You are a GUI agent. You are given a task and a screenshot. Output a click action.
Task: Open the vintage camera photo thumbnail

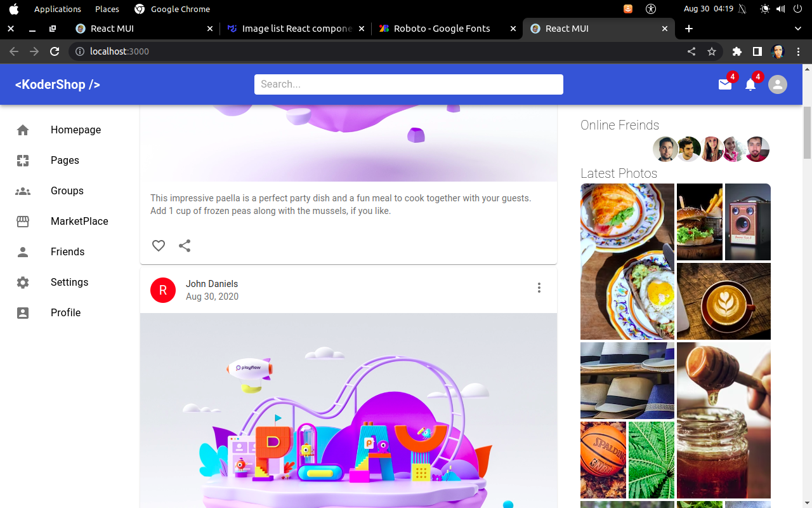pyautogui.click(x=748, y=222)
